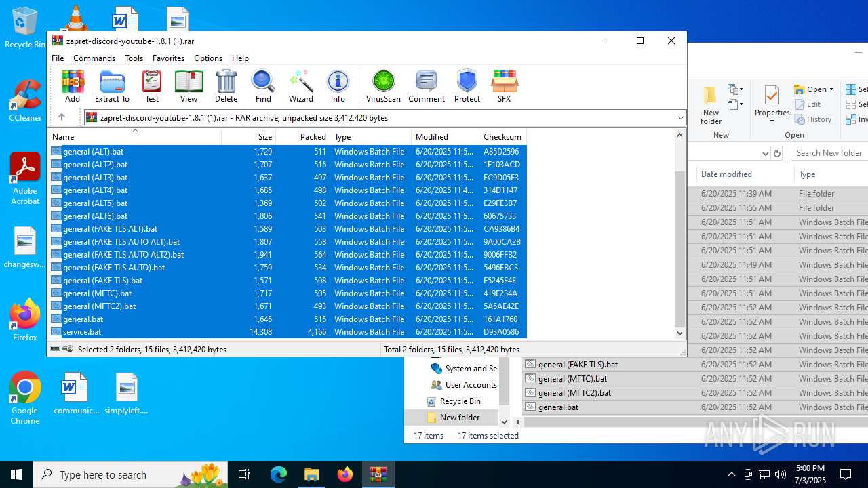
Task: Open the communic... Word document on desktop
Action: click(x=76, y=393)
